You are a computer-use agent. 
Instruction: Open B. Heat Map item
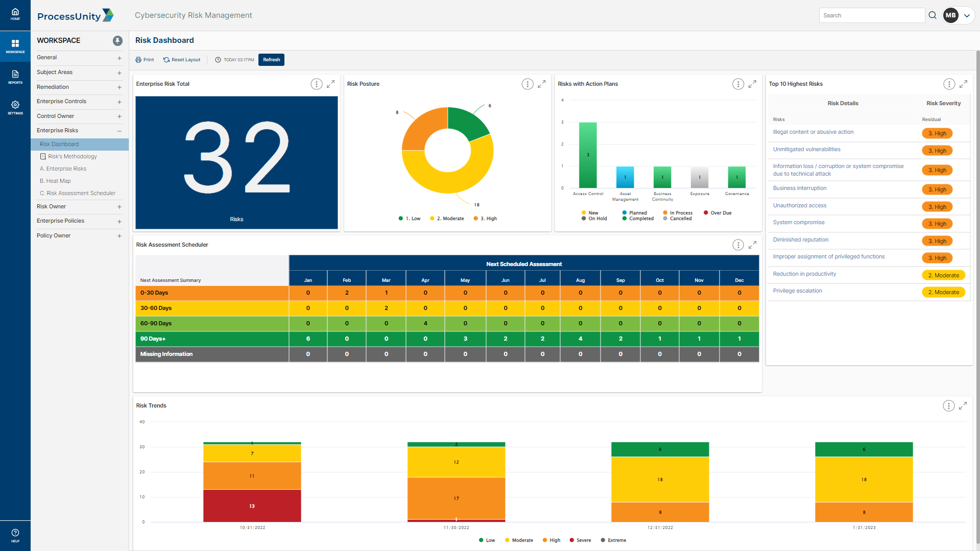55,181
